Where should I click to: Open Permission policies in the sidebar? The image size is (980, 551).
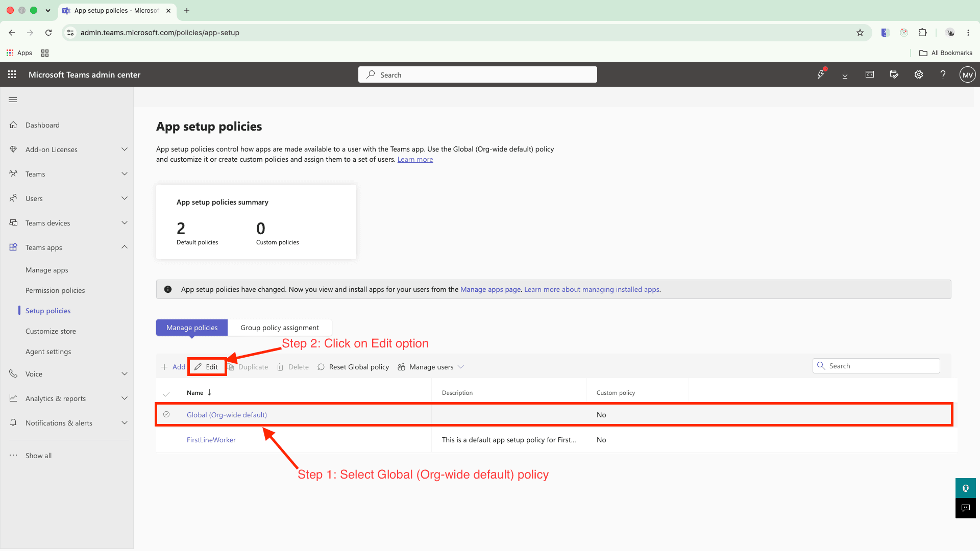[x=55, y=290]
